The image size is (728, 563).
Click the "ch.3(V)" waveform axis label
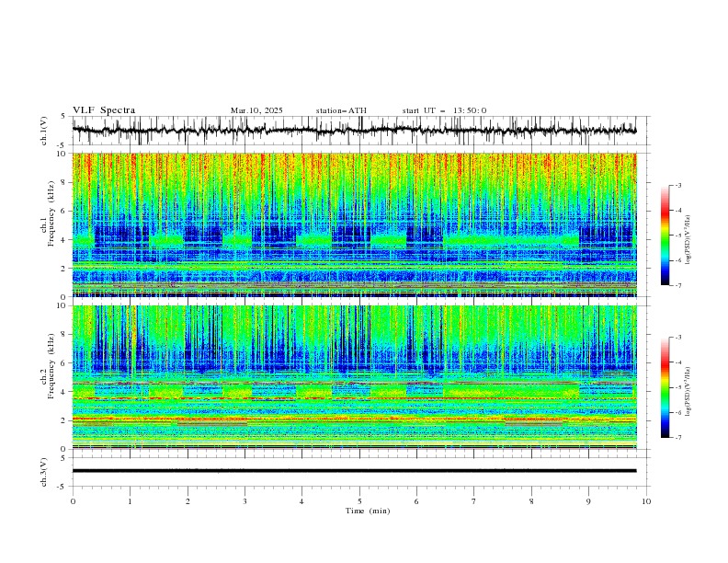[x=44, y=472]
